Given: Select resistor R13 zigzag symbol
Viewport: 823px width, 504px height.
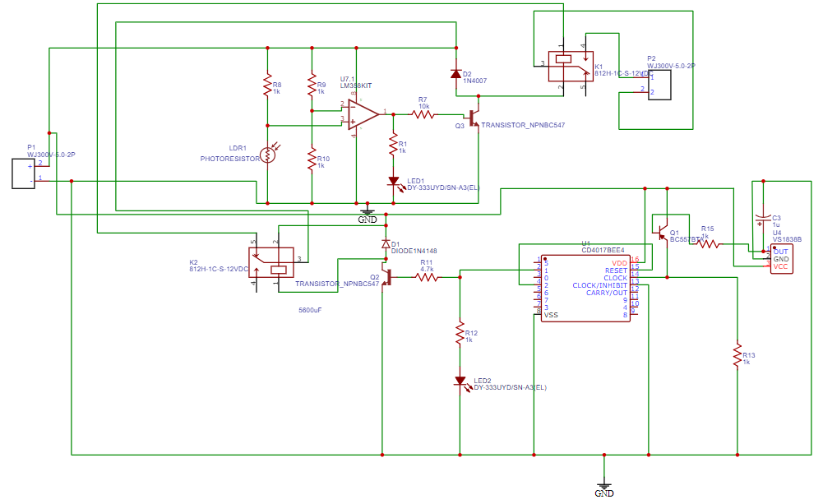Looking at the screenshot, I should (x=737, y=355).
